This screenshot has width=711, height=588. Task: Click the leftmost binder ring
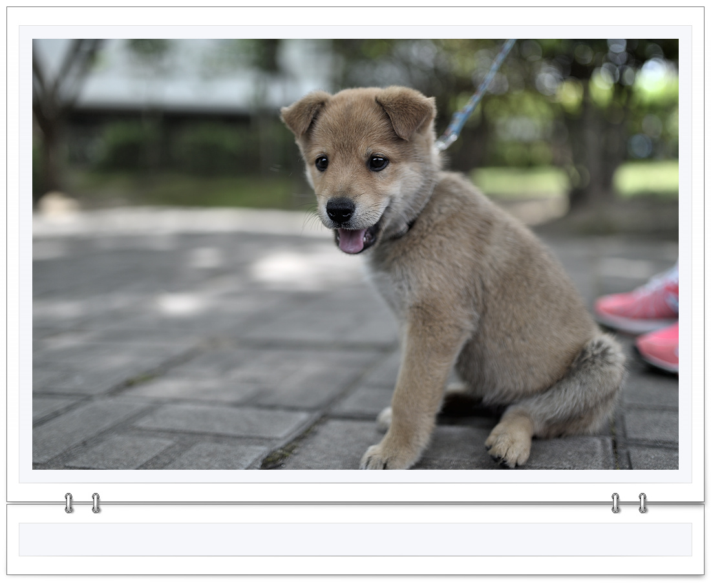point(69,503)
